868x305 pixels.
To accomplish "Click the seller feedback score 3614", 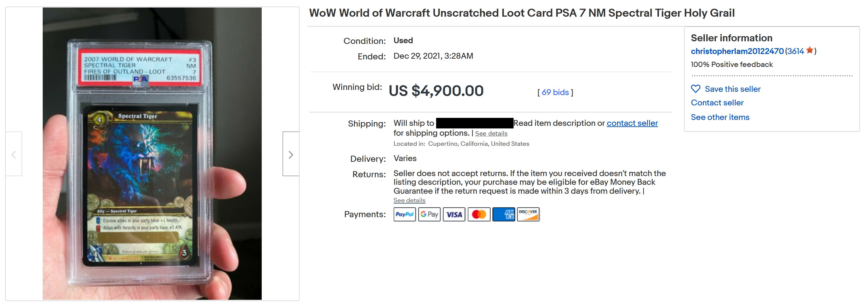I will [x=795, y=51].
